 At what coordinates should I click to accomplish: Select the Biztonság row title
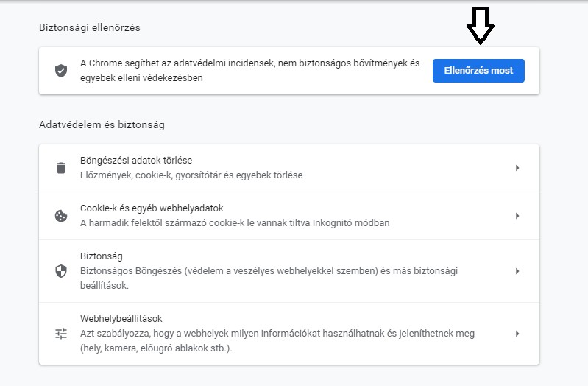click(x=102, y=256)
